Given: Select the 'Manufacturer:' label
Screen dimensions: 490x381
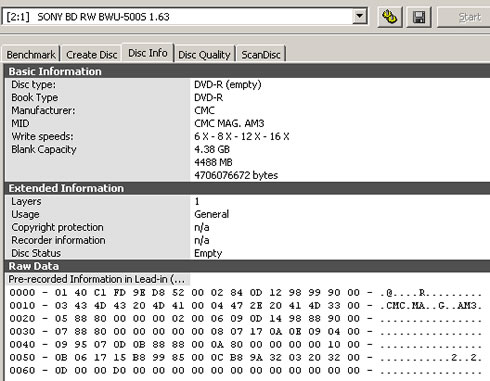Looking at the screenshot, I should pyautogui.click(x=43, y=110).
